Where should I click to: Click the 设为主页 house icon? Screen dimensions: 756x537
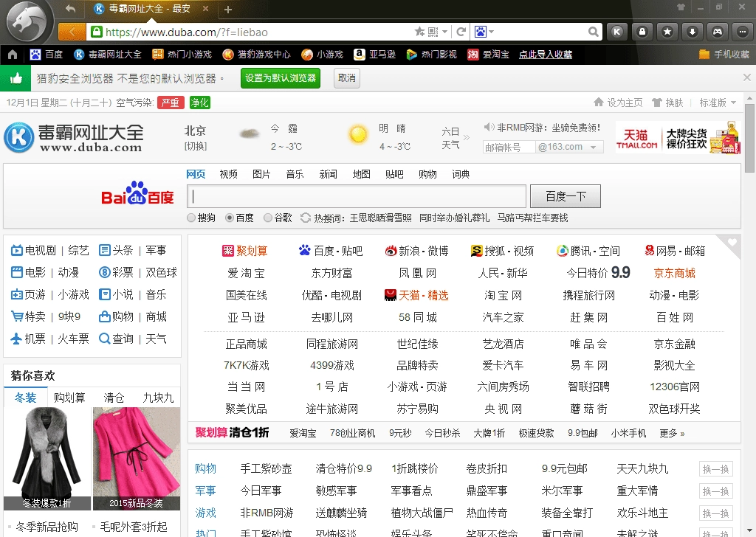point(598,102)
